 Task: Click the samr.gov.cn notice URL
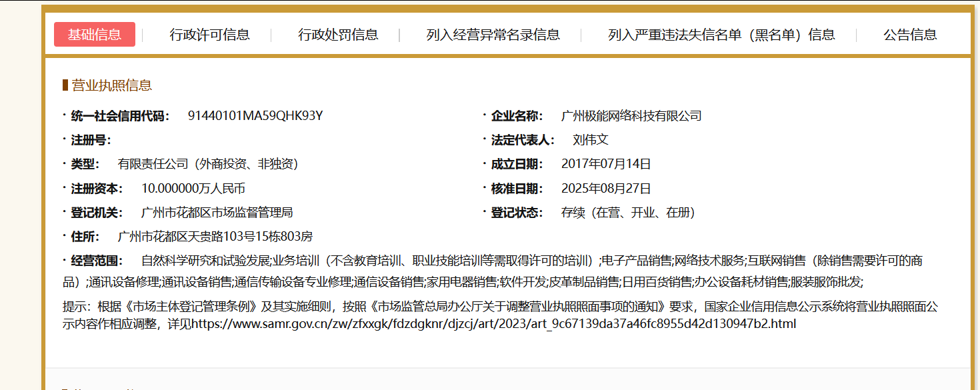pos(494,325)
